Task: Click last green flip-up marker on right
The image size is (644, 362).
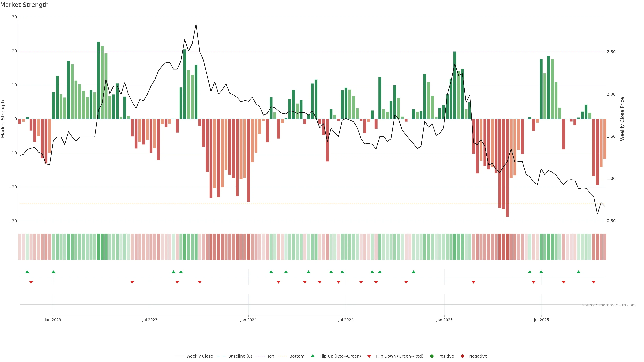Action: (x=578, y=272)
